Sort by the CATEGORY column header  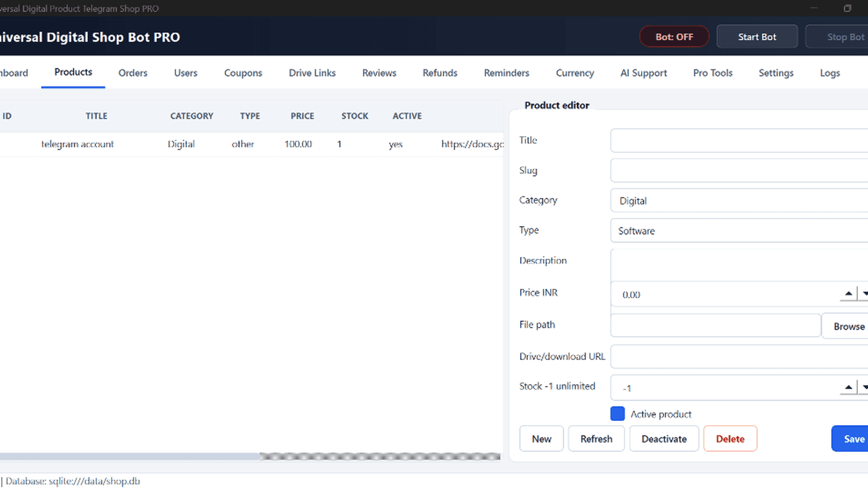click(x=192, y=116)
